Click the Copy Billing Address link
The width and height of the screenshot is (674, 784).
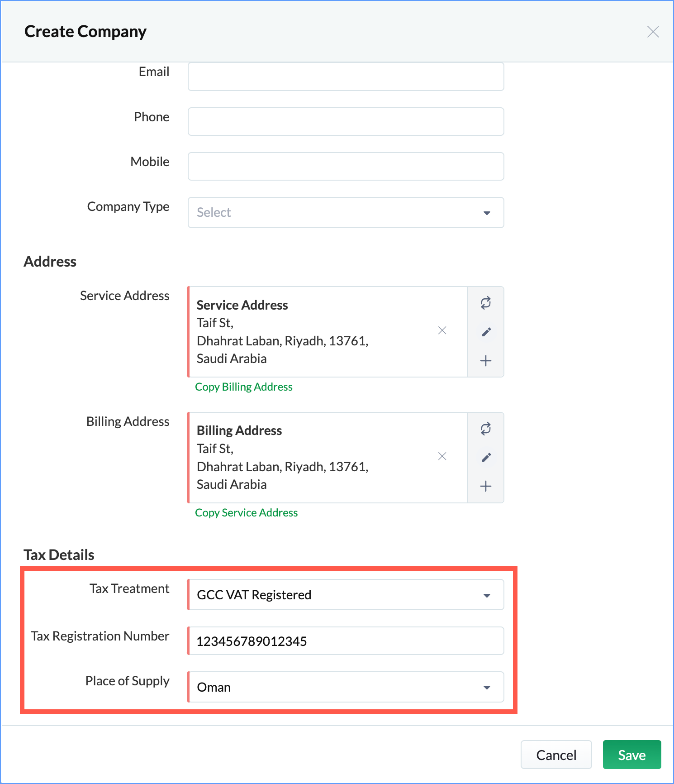(244, 387)
